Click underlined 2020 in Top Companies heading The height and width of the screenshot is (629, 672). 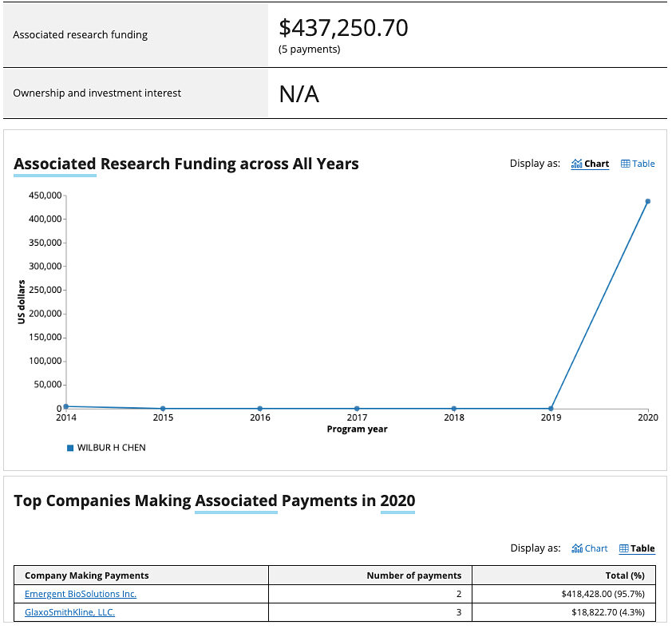point(397,500)
